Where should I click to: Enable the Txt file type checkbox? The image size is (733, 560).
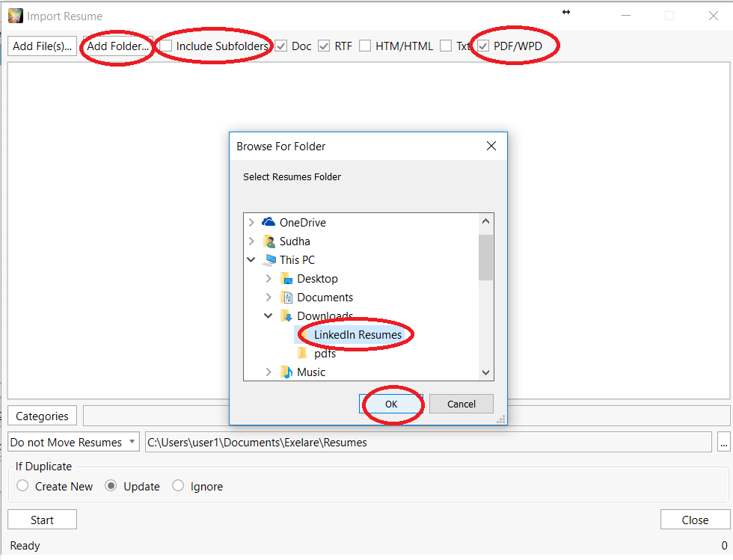(x=446, y=46)
